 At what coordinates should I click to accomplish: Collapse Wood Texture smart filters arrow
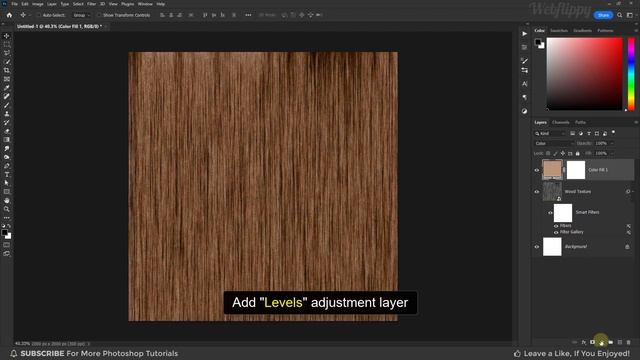632,191
